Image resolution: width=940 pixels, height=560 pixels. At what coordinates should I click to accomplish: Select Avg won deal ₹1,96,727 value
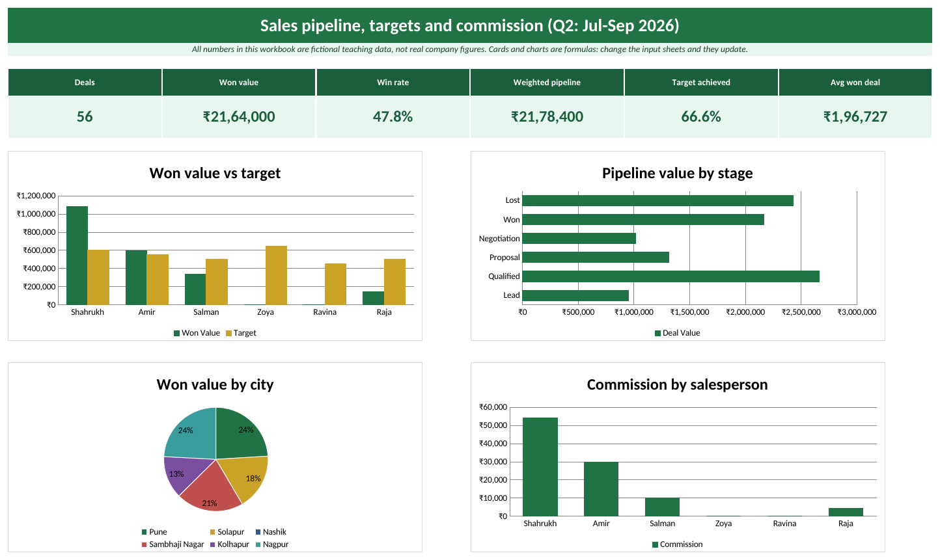click(x=855, y=117)
